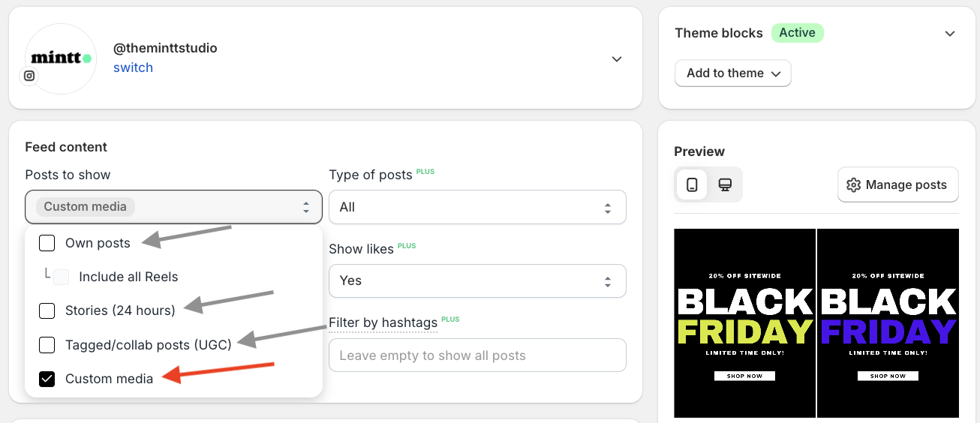This screenshot has width=980, height=423.
Task: Click the Feed content heading
Action: pyautogui.click(x=66, y=147)
